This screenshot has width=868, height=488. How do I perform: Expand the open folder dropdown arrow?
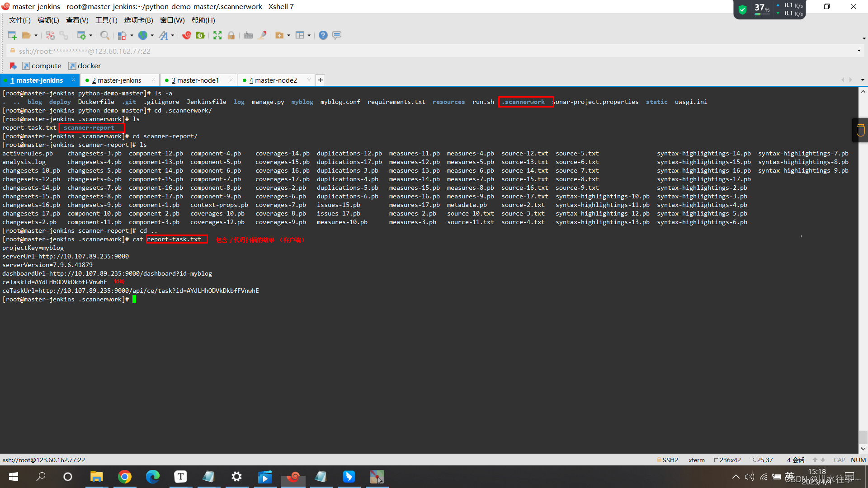pyautogui.click(x=36, y=35)
